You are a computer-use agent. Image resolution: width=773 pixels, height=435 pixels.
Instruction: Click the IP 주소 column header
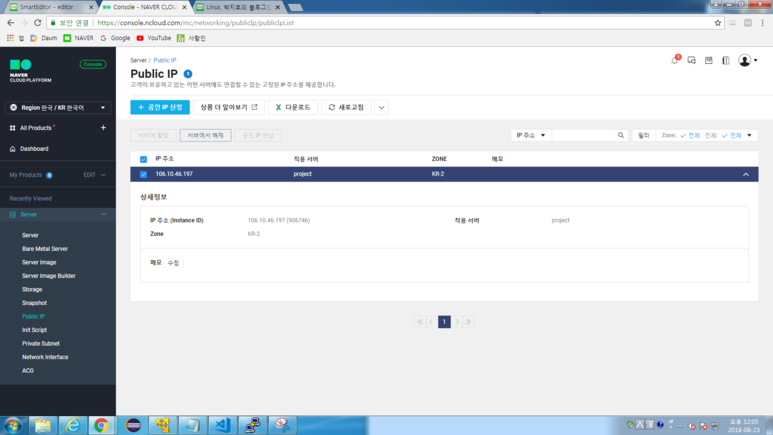tap(165, 159)
